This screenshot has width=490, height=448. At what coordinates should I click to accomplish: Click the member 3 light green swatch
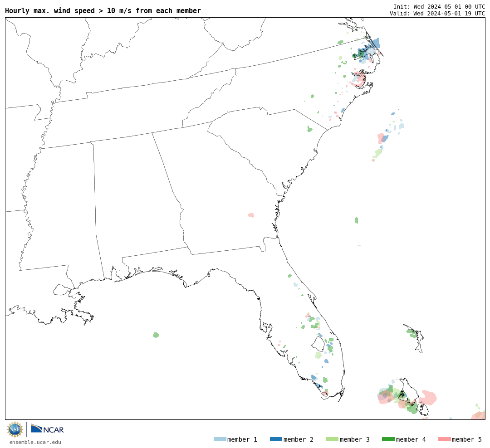click(x=332, y=439)
